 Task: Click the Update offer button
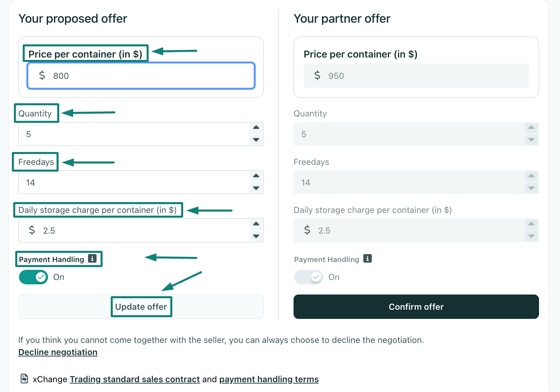tap(141, 307)
